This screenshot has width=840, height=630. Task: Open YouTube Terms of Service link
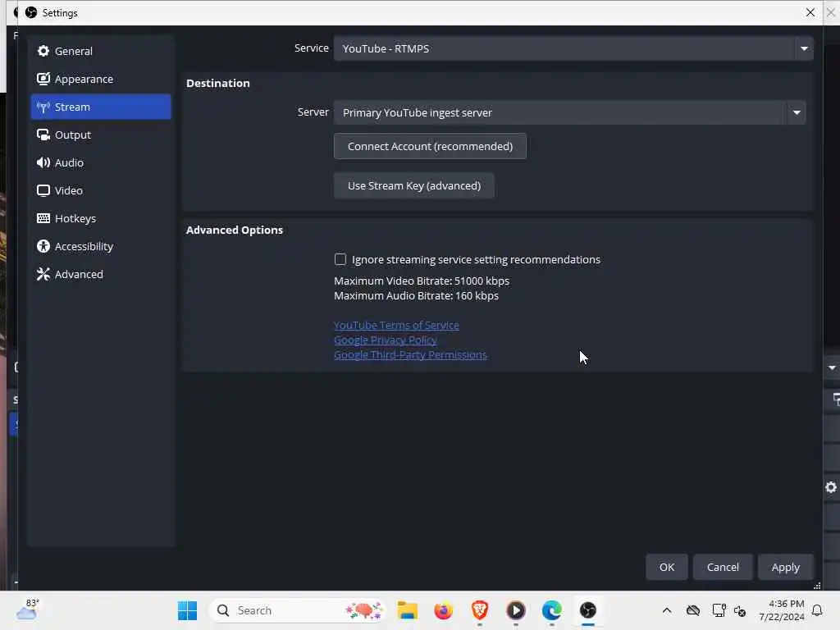coord(396,325)
